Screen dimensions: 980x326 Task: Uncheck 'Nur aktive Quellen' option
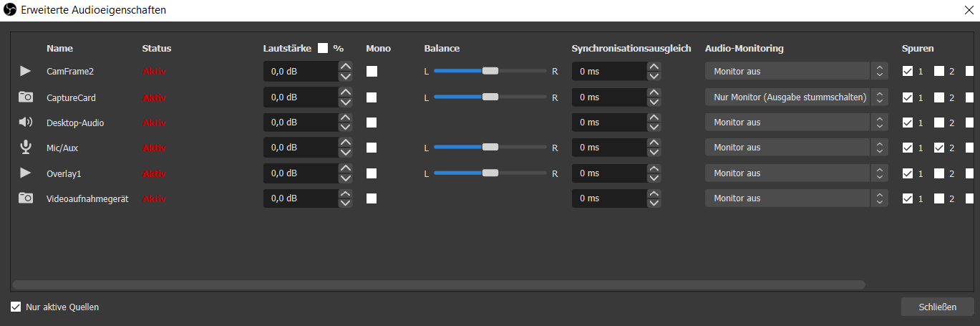tap(16, 307)
